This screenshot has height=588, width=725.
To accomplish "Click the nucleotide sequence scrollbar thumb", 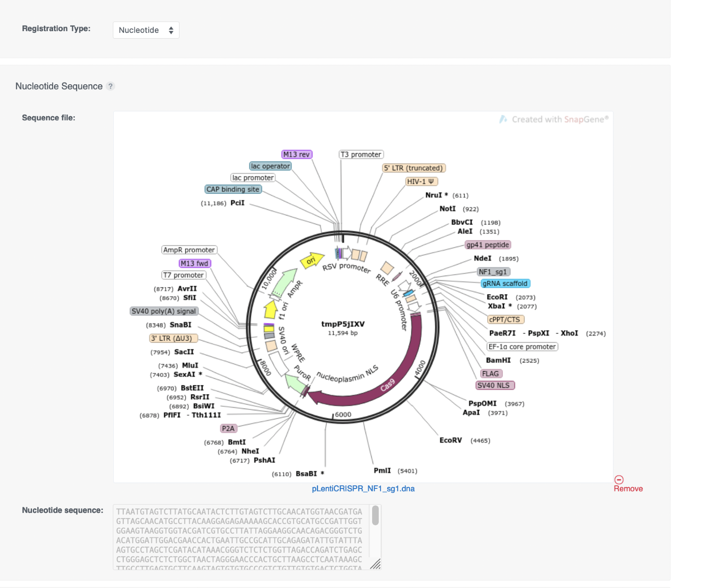I will pos(375,515).
